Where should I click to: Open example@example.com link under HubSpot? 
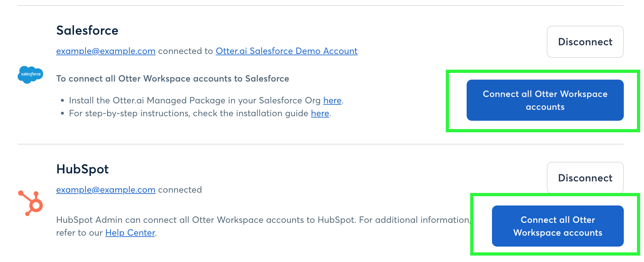tap(106, 190)
